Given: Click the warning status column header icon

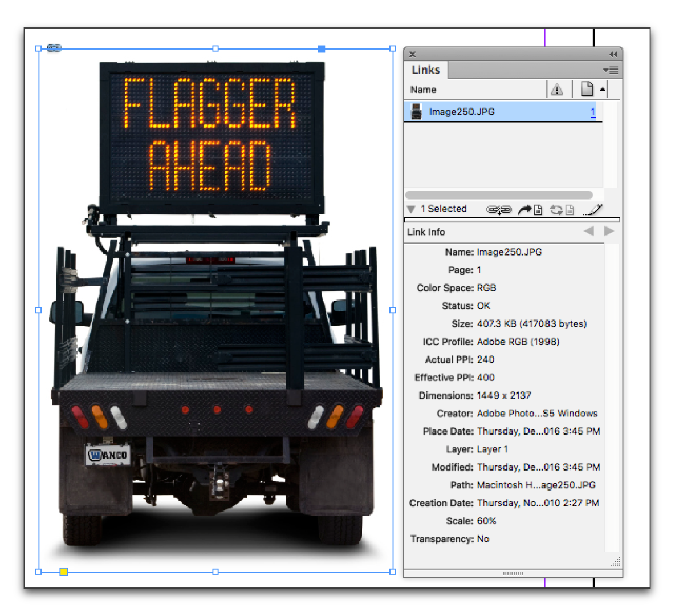Looking at the screenshot, I should coord(558,89).
